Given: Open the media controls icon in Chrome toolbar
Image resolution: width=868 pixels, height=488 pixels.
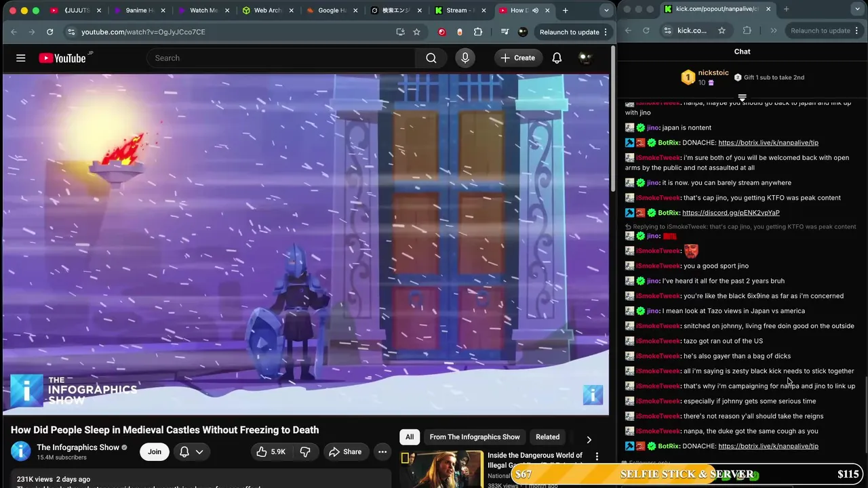Looking at the screenshot, I should 505,32.
